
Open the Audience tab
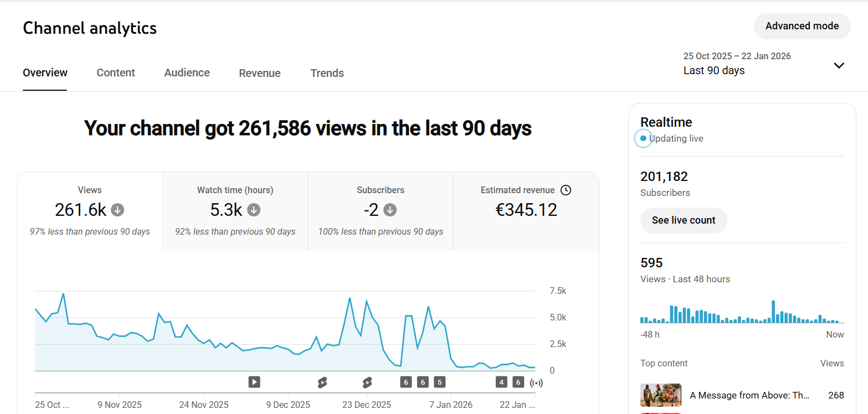187,73
